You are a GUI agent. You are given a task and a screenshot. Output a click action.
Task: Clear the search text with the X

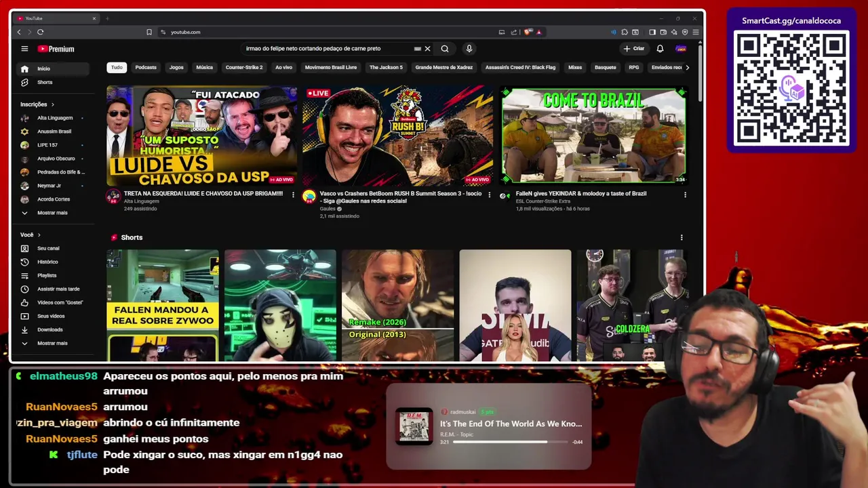coord(427,49)
